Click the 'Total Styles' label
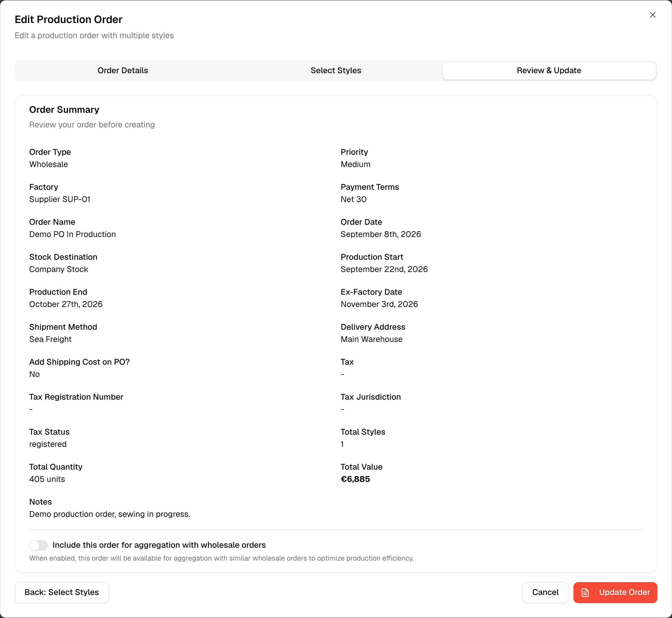 pyautogui.click(x=363, y=432)
